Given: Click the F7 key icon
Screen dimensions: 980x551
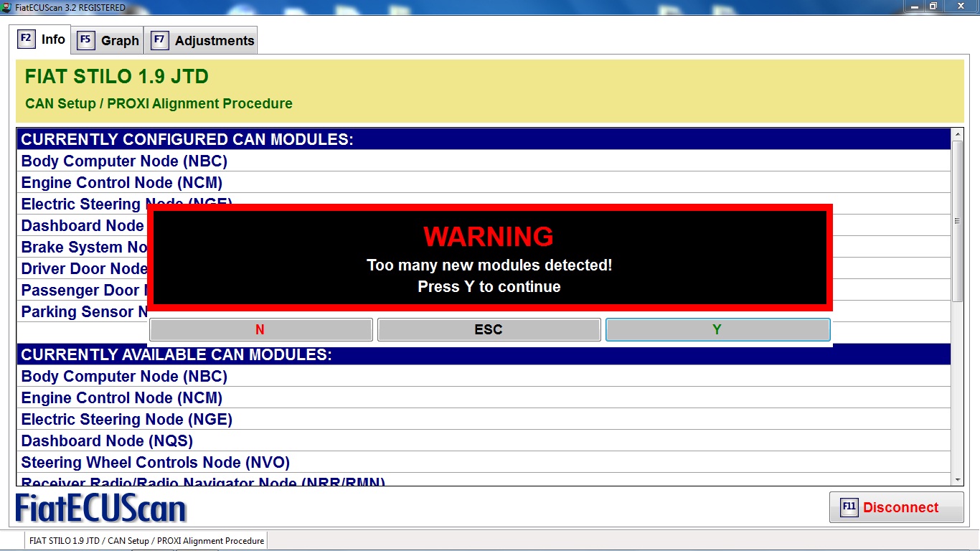Looking at the screenshot, I should 159,40.
